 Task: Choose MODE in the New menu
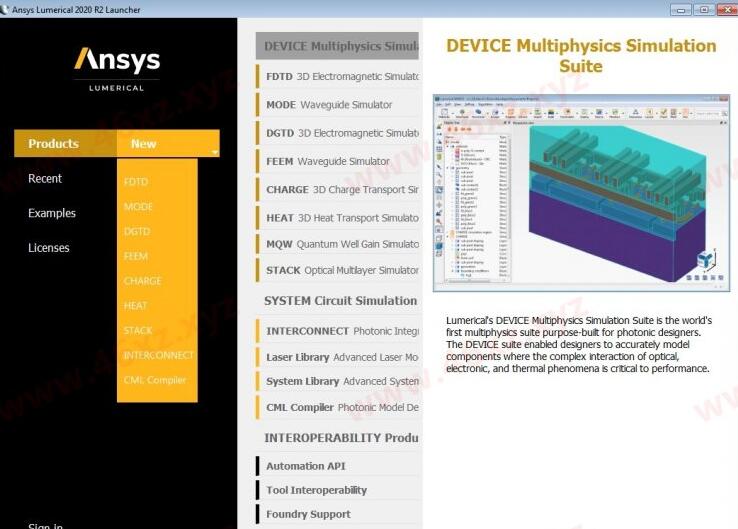tap(138, 207)
